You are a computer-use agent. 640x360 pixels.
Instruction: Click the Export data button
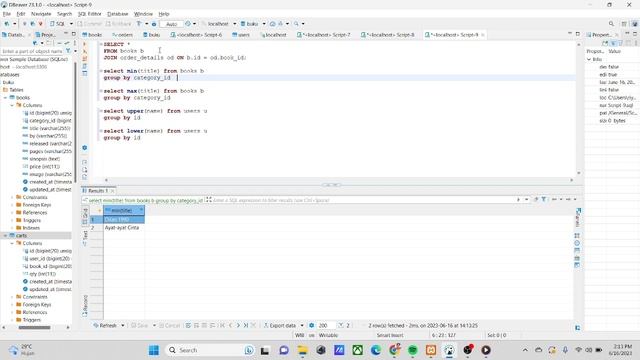pos(280,325)
